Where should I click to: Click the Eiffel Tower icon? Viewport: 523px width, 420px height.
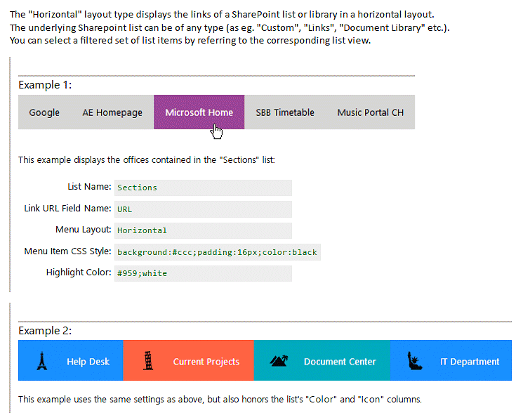tap(41, 361)
